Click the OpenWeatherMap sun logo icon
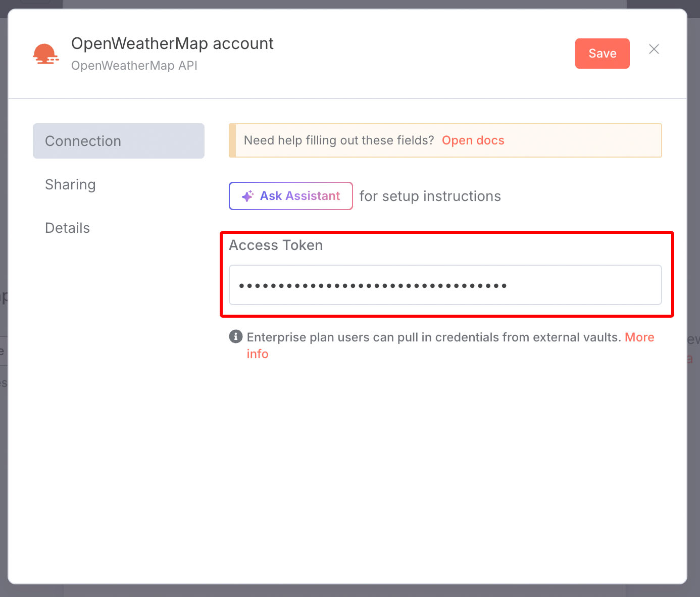Viewport: 700px width, 597px height. pos(45,54)
